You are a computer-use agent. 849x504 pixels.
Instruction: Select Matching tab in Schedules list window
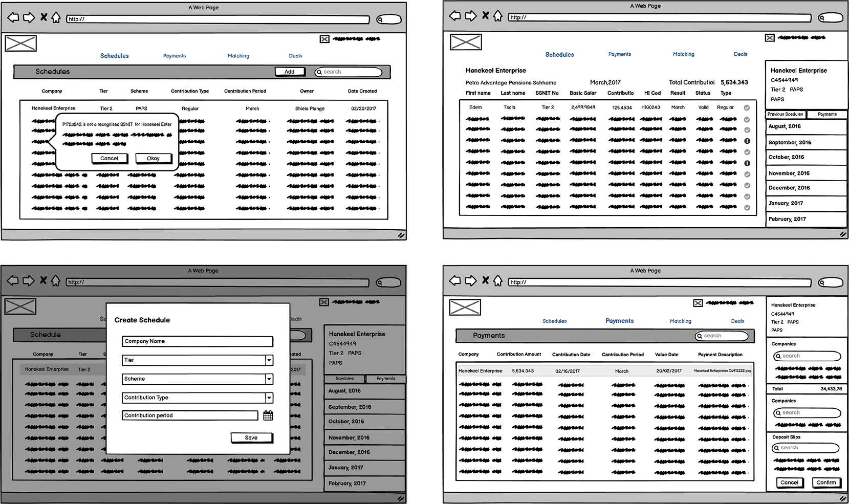[238, 56]
